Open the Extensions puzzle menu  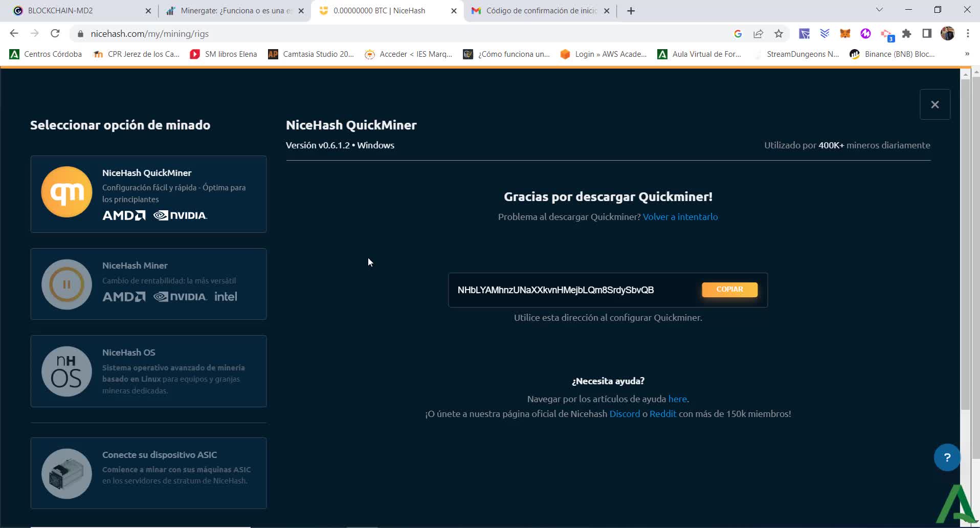906,34
